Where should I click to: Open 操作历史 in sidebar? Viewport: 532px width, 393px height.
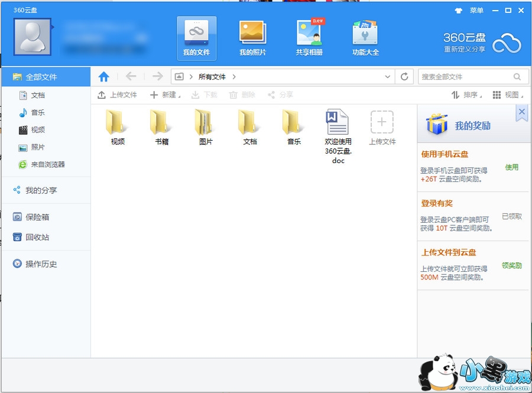tap(41, 264)
